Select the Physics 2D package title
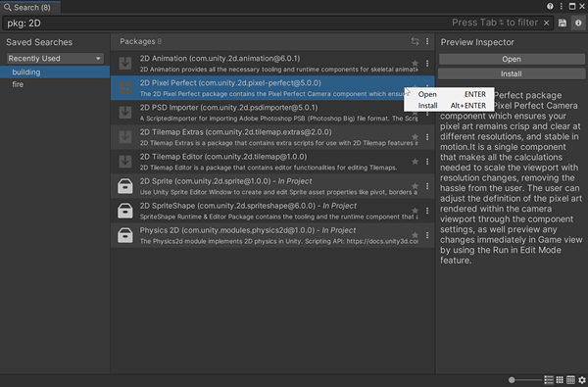This screenshot has height=387, width=588. (248, 230)
